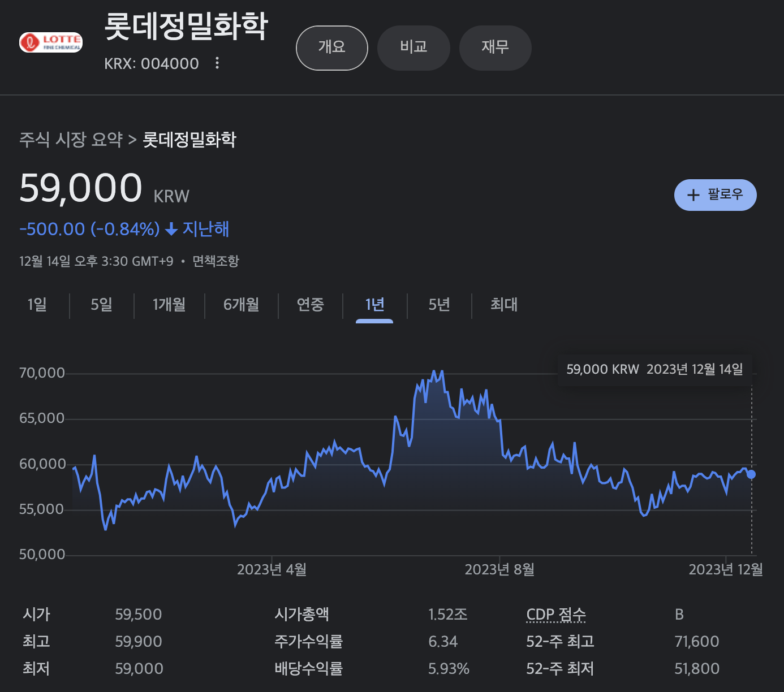Click the chart tooltip 59,000 KRW 2023년 12월 14일
The height and width of the screenshot is (692, 784).
(x=655, y=370)
